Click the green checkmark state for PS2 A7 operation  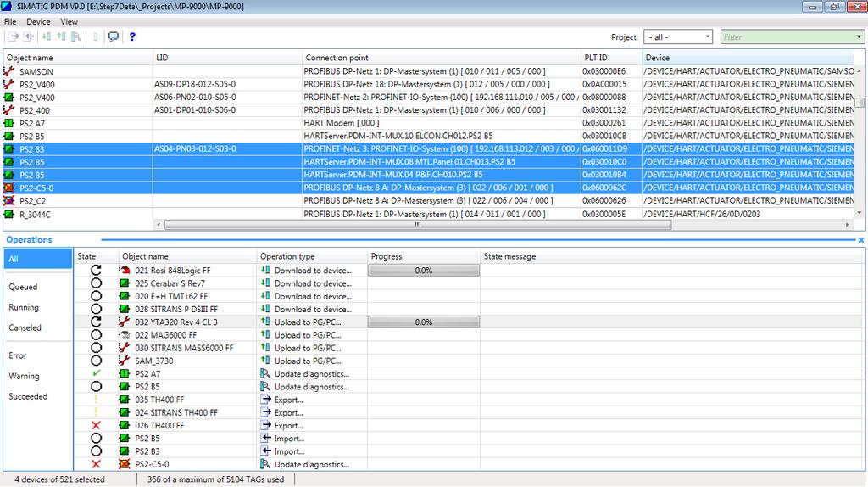[97, 373]
